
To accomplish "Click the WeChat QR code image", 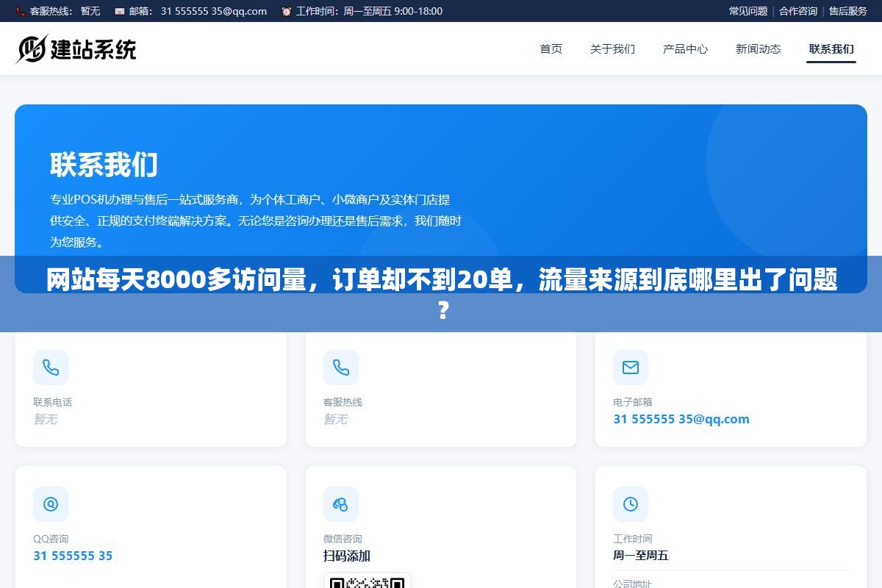I will pos(367,581).
